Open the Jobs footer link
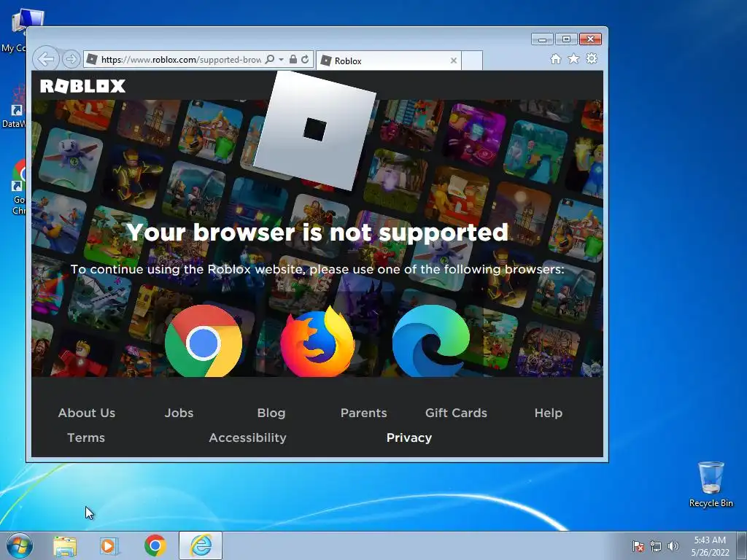The height and width of the screenshot is (560, 747). click(x=179, y=413)
